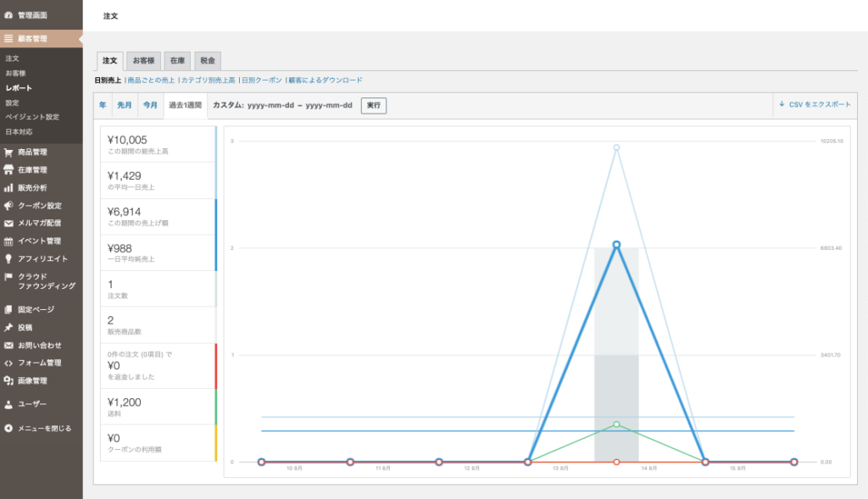This screenshot has height=499, width=868.
Task: Click the イベント管理 calendar icon
Action: click(x=8, y=241)
